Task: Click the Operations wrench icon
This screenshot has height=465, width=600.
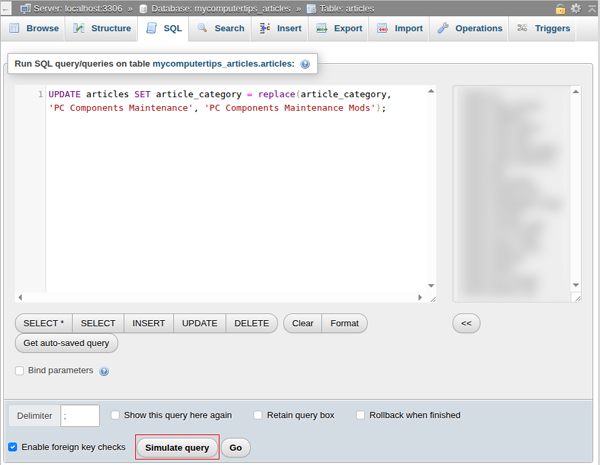Action: click(x=443, y=28)
